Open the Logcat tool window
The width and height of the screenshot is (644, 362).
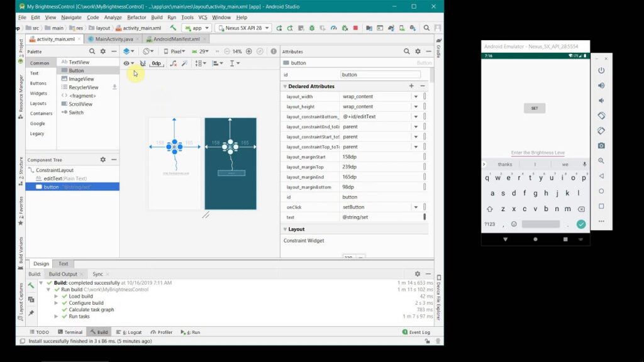(129, 332)
